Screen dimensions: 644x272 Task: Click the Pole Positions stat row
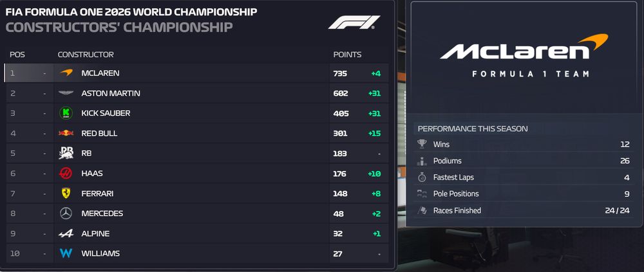pos(522,194)
